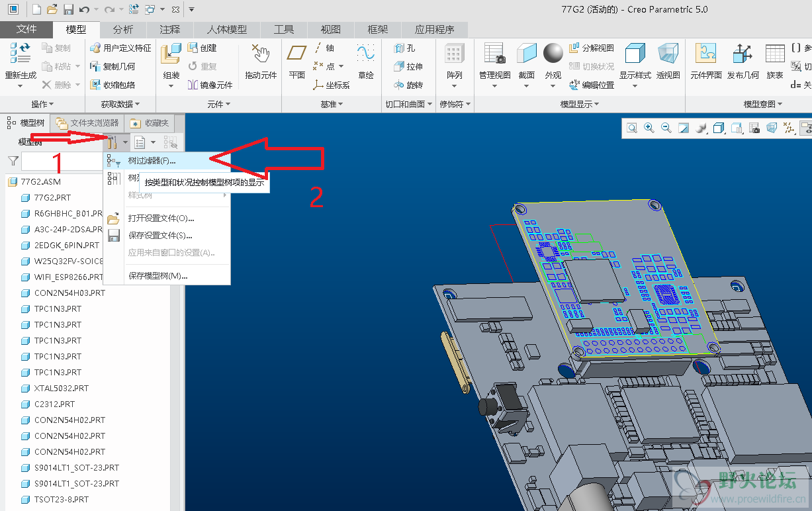The height and width of the screenshot is (511, 812).
Task: Open the 文件夹浏览器 (Folder browser) tab
Action: [x=87, y=123]
